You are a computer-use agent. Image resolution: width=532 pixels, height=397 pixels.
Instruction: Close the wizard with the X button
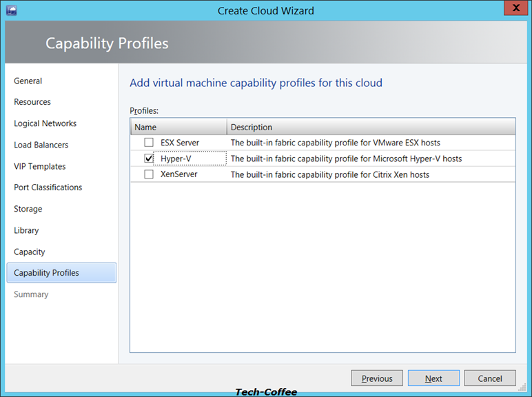515,8
